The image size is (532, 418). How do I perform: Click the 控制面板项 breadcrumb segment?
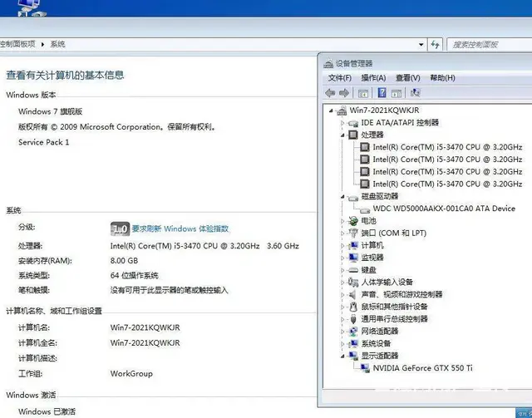coord(17,44)
